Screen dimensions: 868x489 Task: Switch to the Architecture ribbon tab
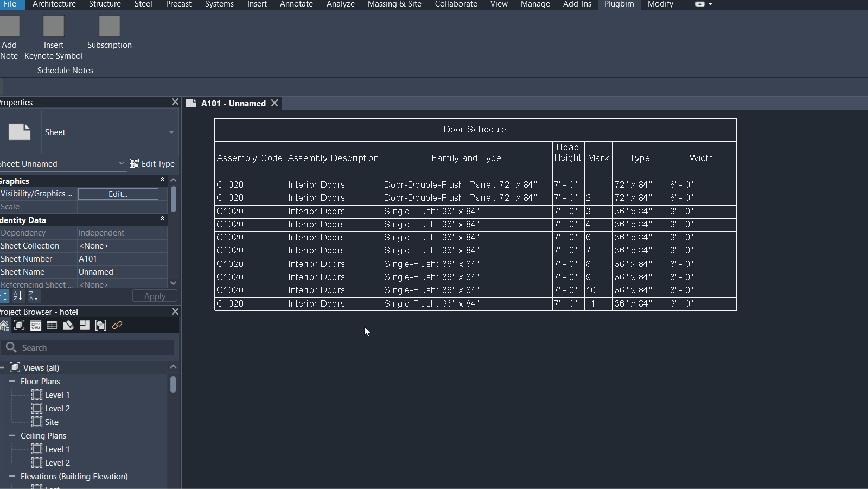[54, 4]
